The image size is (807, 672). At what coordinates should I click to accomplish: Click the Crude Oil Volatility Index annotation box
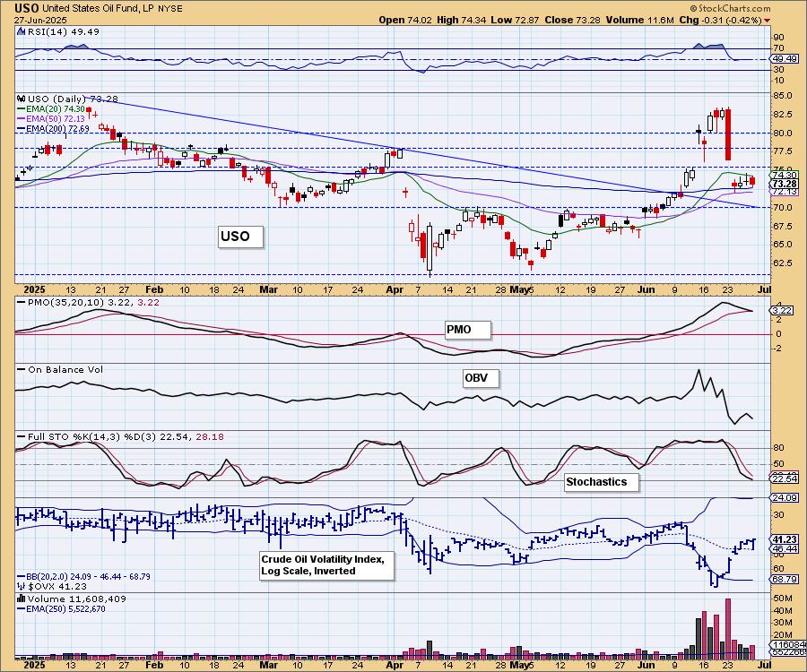(326, 565)
